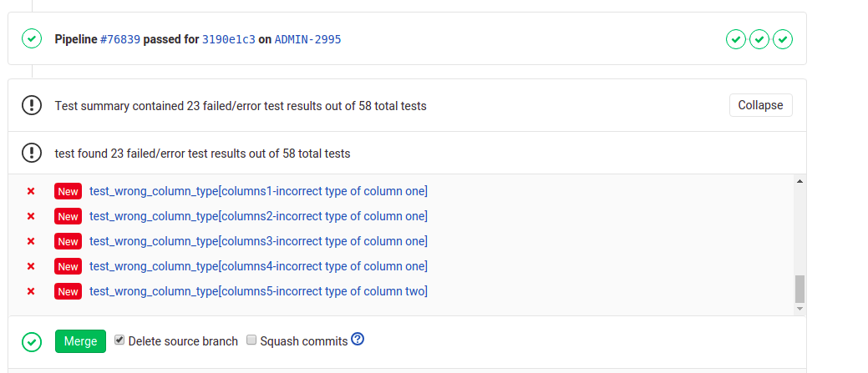Click test list scrollbar up arrow
The image size is (868, 373).
click(799, 181)
